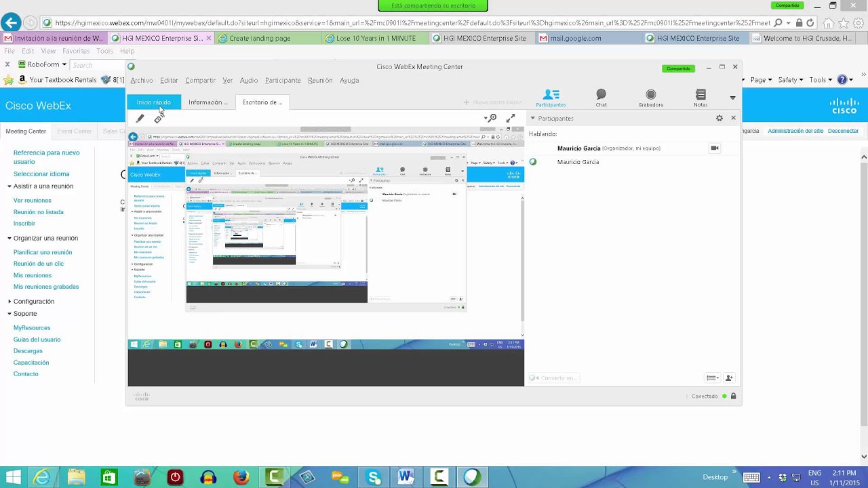Toggle Mauricio Garcia's video camera button
868x488 pixels.
pos(714,148)
